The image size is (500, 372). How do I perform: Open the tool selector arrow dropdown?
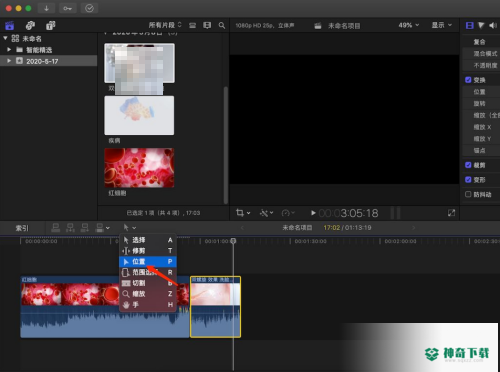[x=130, y=228]
